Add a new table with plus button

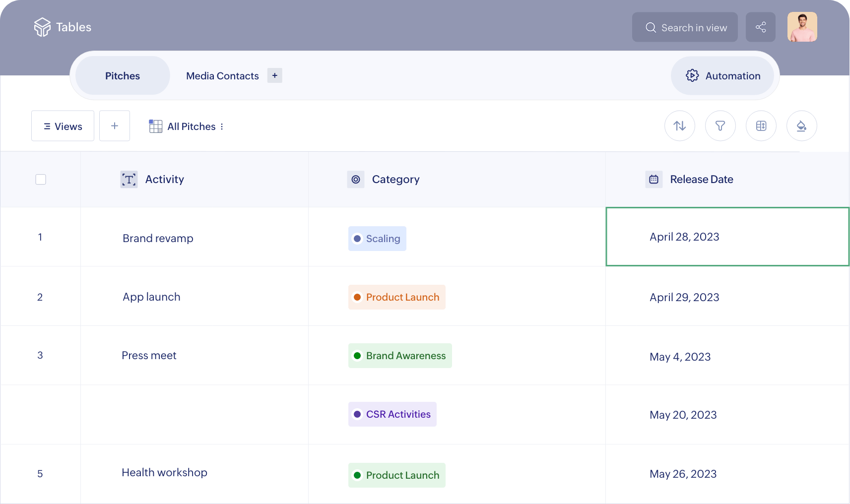(274, 75)
